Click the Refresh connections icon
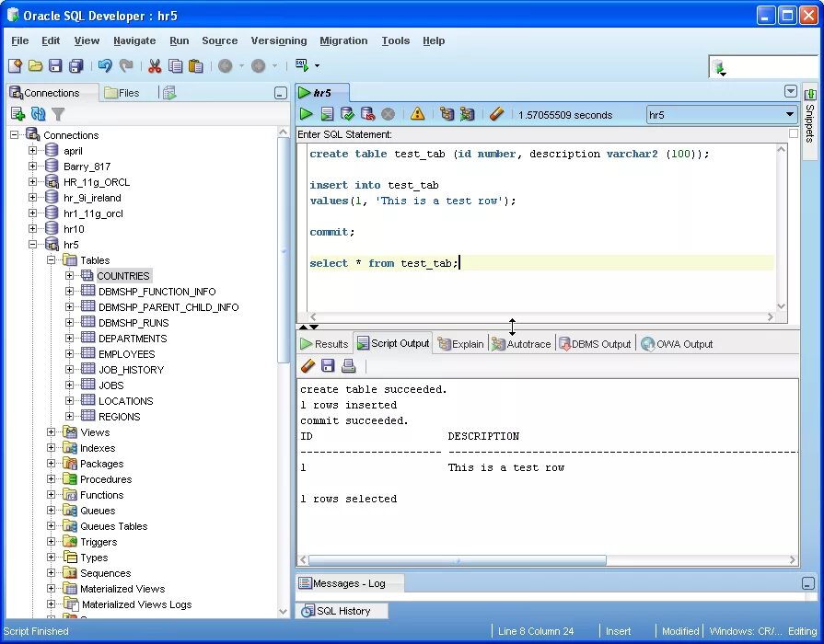The image size is (824, 644). 38,114
